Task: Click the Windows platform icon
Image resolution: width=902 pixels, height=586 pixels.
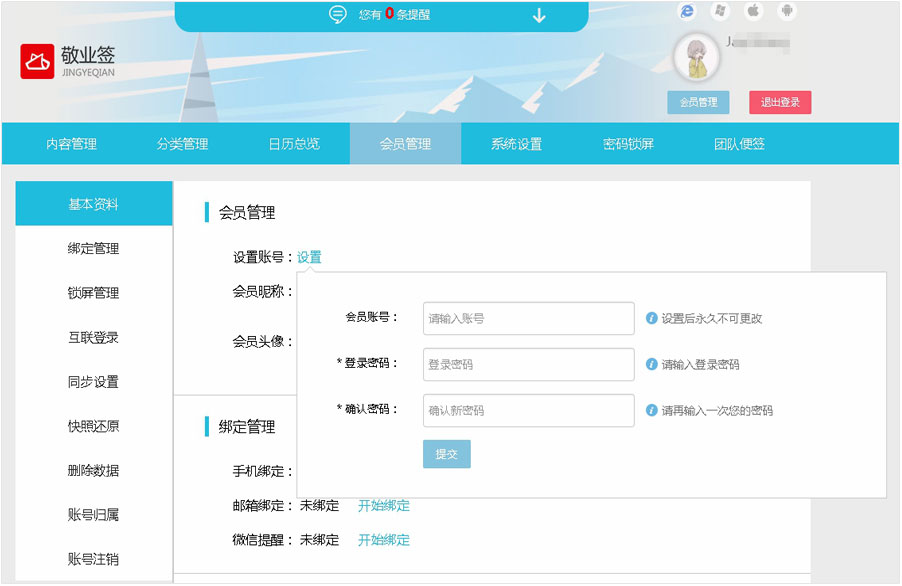Action: tap(719, 11)
